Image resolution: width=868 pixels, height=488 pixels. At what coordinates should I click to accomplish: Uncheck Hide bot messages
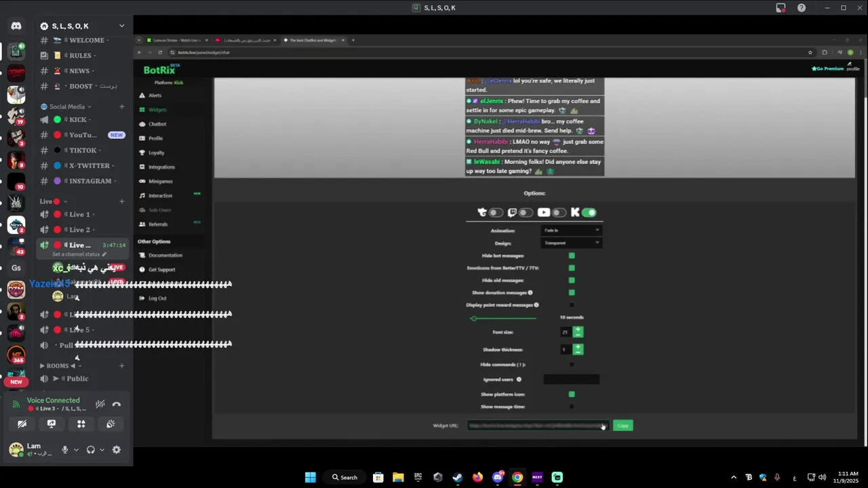pos(572,256)
